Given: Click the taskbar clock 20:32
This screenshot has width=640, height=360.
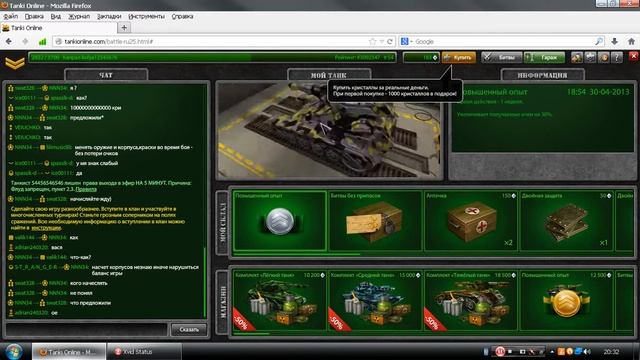Looking at the screenshot, I should tap(611, 351).
